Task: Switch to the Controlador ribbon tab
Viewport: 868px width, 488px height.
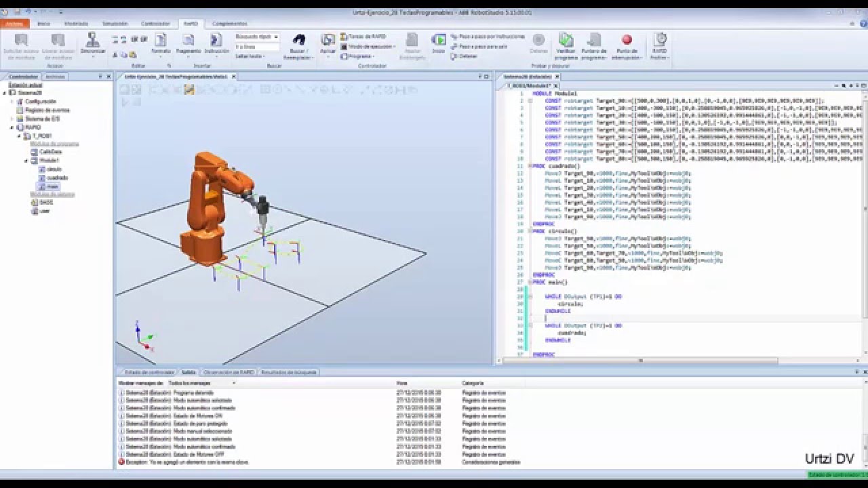Action: [x=156, y=23]
